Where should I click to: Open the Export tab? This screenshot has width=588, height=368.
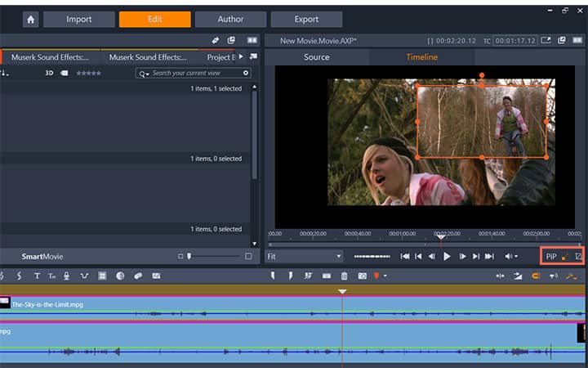tap(306, 20)
